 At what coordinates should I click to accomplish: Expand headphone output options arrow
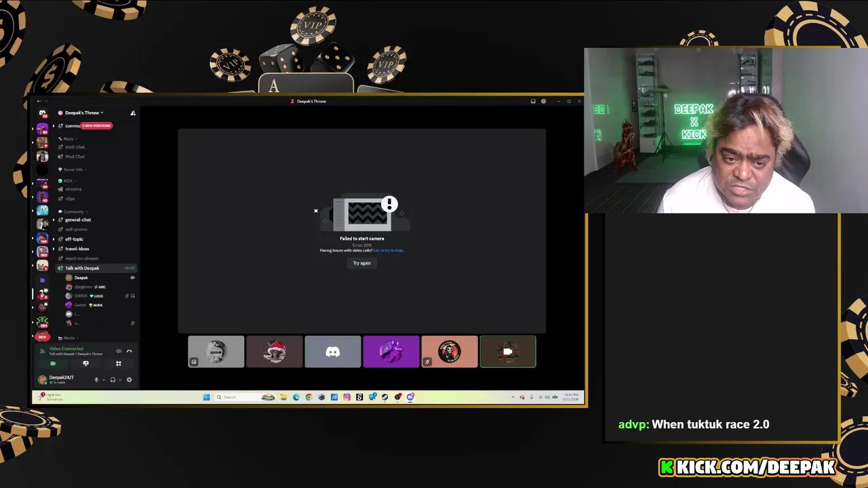119,380
